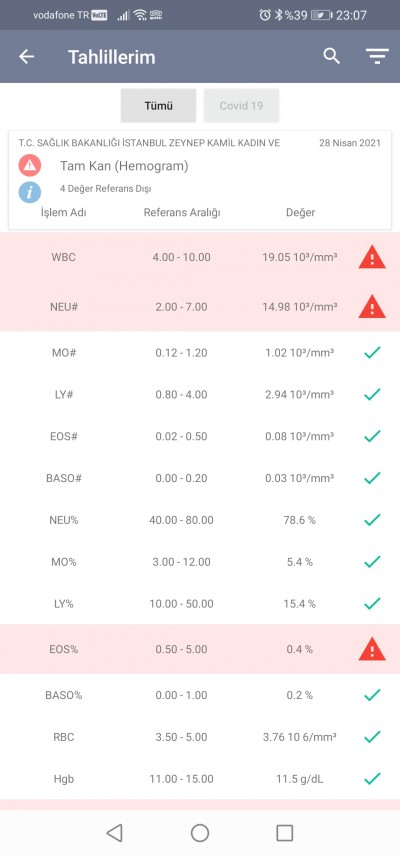This screenshot has height=856, width=400.
Task: Select the LY% result row
Action: tap(200, 604)
